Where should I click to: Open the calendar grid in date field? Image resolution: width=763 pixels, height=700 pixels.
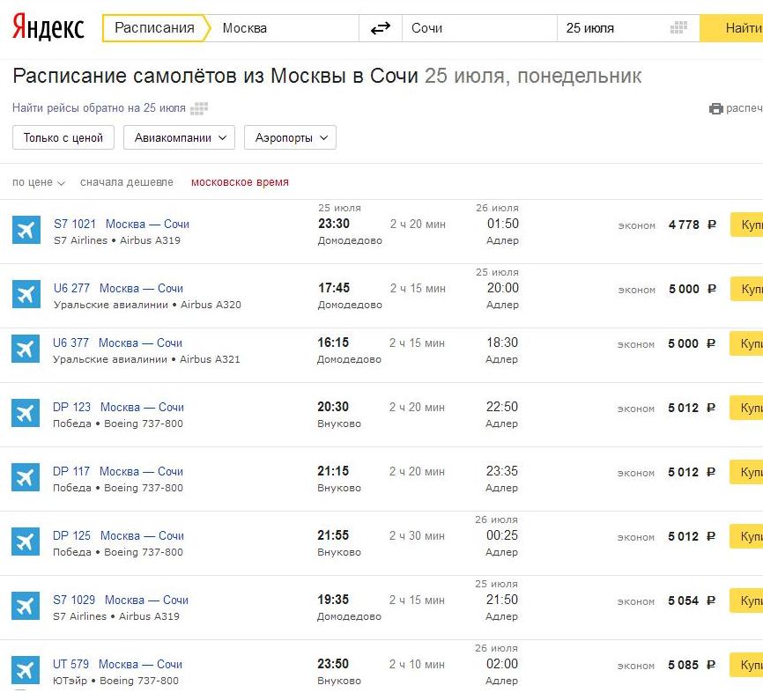(x=678, y=28)
